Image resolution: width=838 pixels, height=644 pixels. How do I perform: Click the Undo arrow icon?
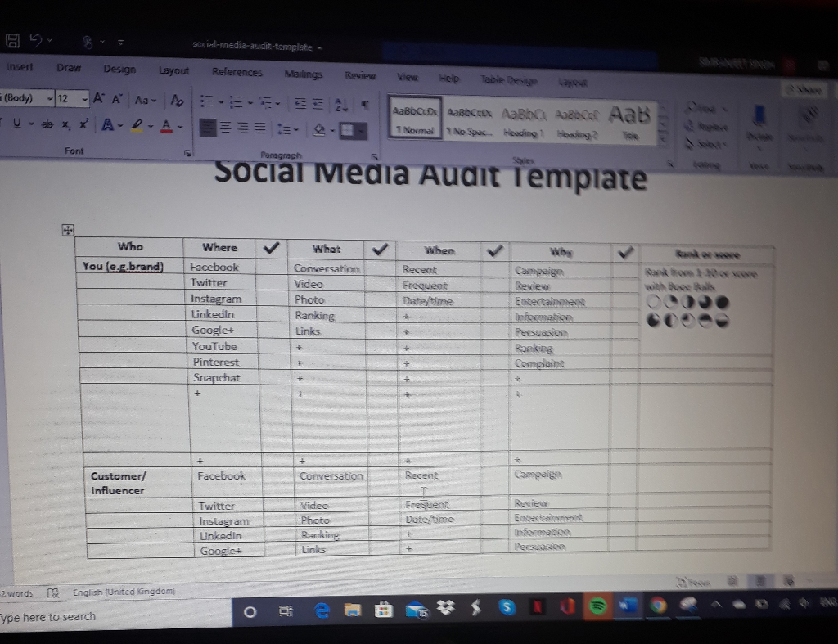(36, 40)
